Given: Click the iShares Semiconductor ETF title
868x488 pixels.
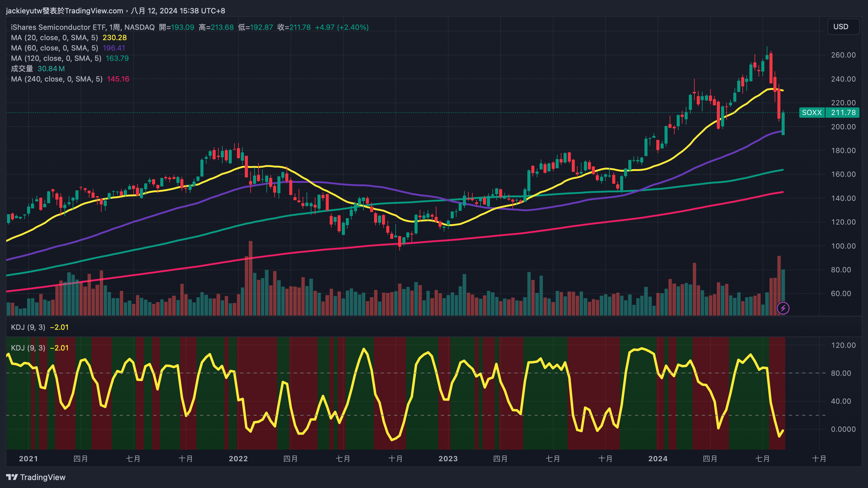Looking at the screenshot, I should (x=58, y=27).
